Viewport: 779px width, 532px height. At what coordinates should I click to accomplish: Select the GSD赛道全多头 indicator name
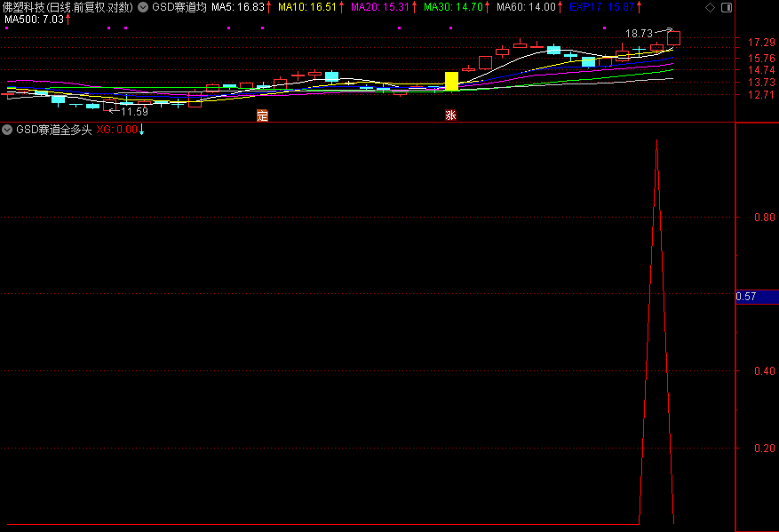tap(53, 130)
